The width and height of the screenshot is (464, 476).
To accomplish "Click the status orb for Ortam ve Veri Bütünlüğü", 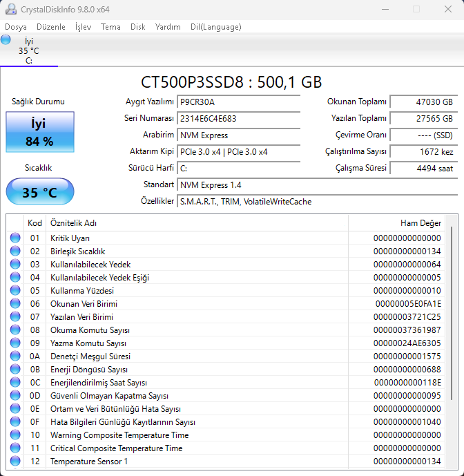I will pyautogui.click(x=15, y=408).
